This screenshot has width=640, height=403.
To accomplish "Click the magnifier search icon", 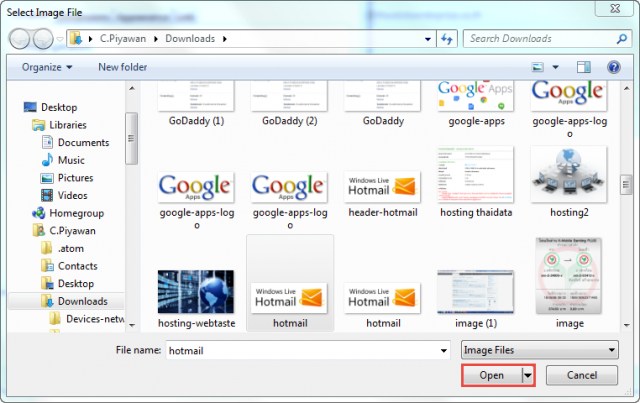I will pos(622,39).
